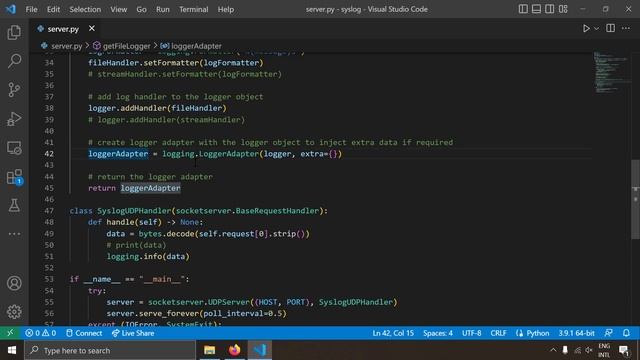This screenshot has height=360, width=640.
Task: Change end of line sequence CRLF
Action: tap(498, 333)
